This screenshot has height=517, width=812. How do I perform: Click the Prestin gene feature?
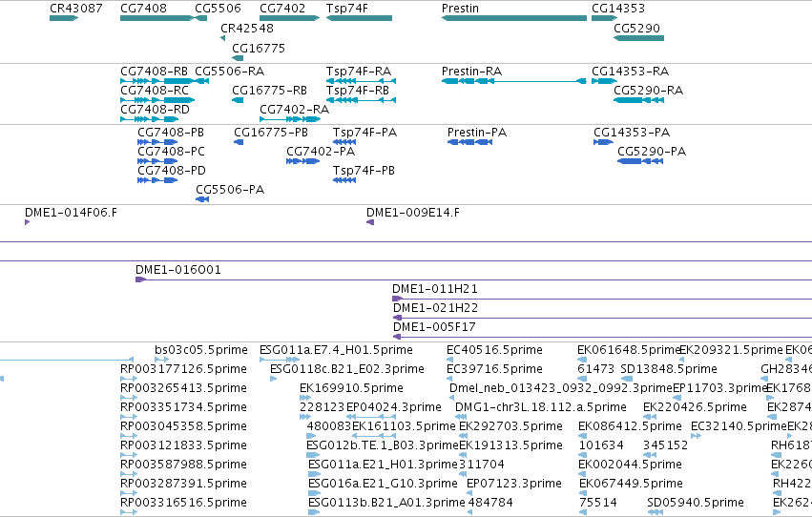tap(514, 18)
